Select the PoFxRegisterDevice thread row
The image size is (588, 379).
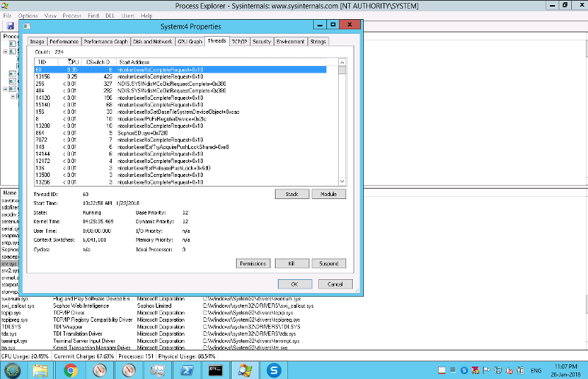tap(180, 119)
